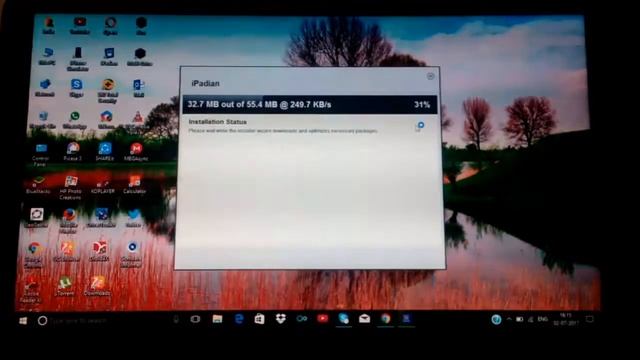640x360 pixels.
Task: Open the Outlook desktop shortcut
Action: (x=138, y=88)
